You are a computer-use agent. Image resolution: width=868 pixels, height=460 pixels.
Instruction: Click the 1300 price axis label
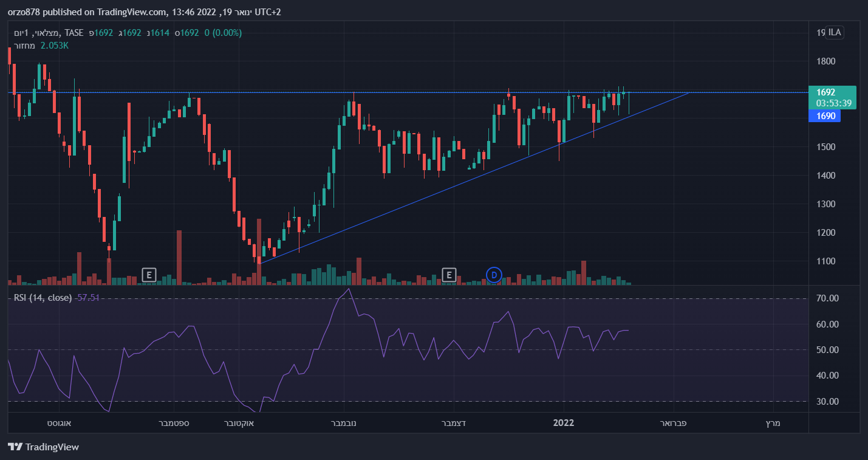pyautogui.click(x=826, y=204)
